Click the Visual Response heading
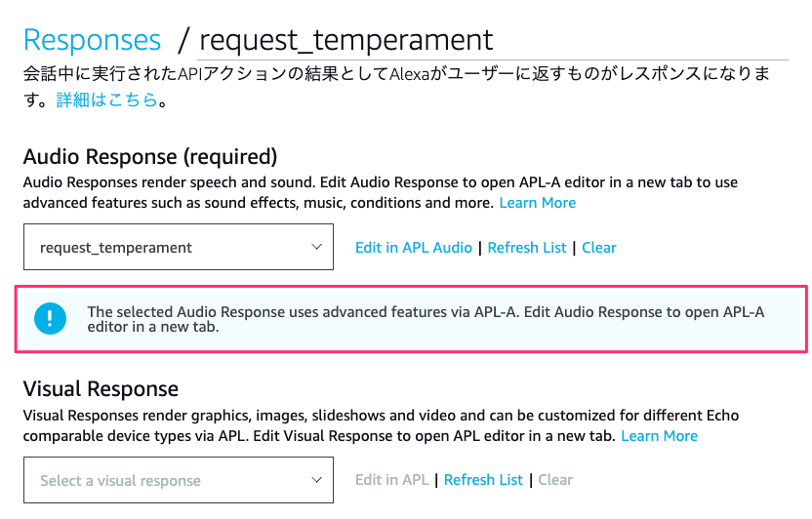The image size is (812, 519). 101,389
